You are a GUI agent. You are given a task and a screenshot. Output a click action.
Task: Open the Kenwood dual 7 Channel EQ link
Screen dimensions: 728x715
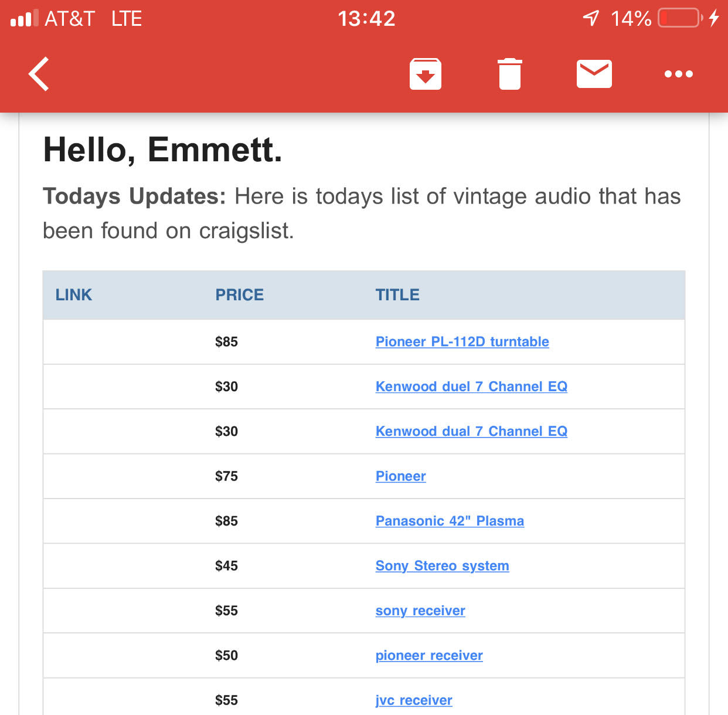[471, 432]
